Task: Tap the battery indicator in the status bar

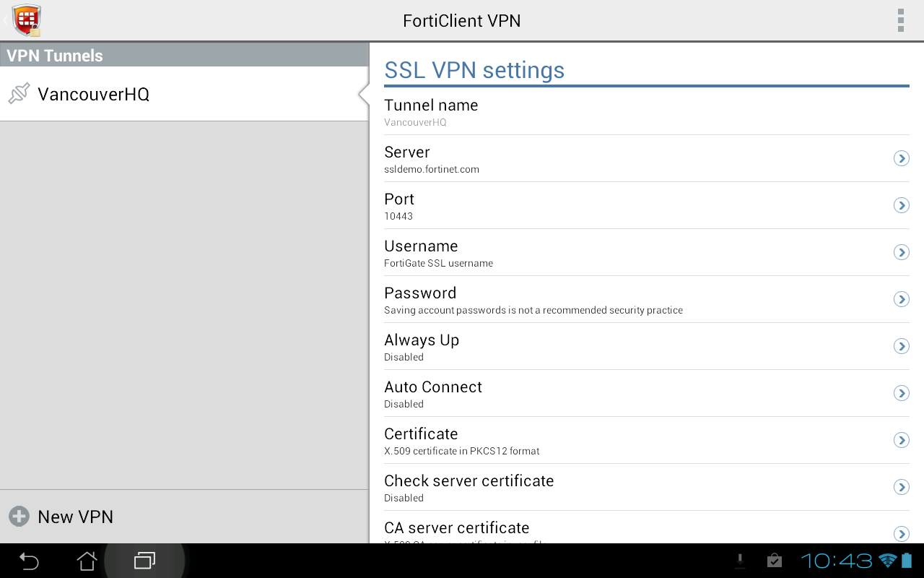Action: (x=907, y=561)
